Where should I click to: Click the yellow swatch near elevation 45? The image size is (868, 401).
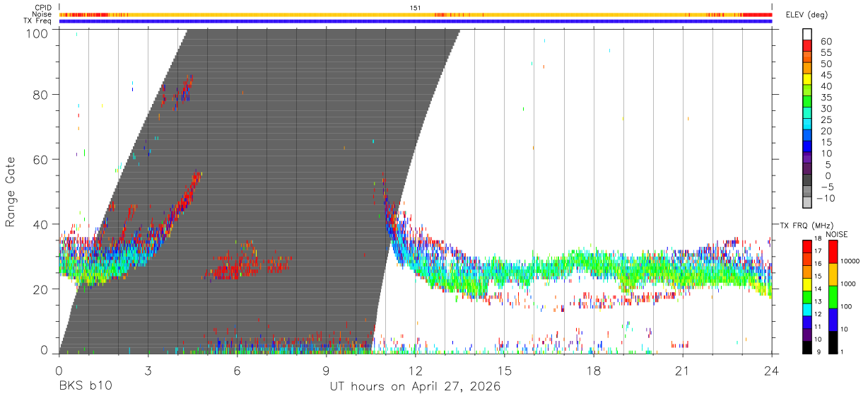click(807, 79)
